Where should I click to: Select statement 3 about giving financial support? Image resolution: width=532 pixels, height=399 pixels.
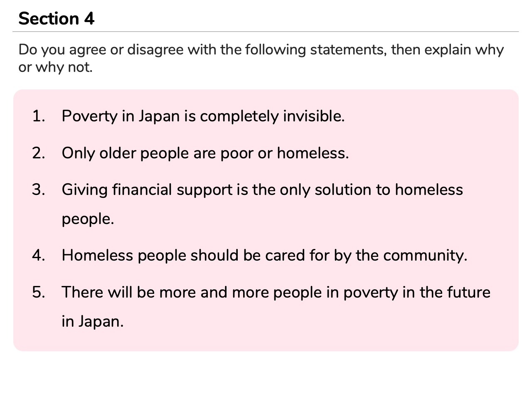point(262,204)
